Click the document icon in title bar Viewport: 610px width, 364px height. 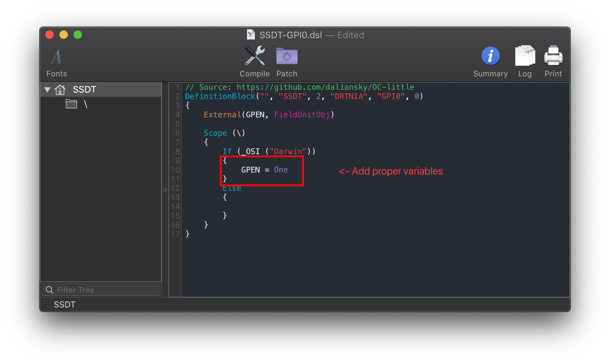[251, 35]
